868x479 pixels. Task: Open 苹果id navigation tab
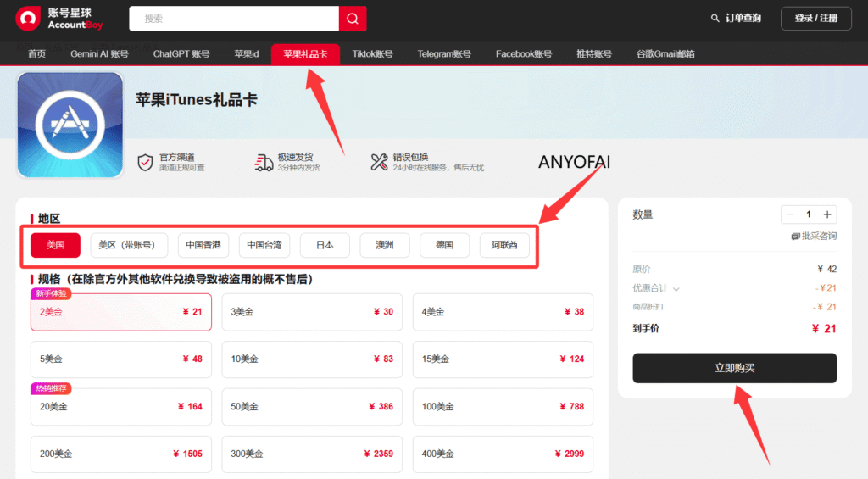point(247,54)
